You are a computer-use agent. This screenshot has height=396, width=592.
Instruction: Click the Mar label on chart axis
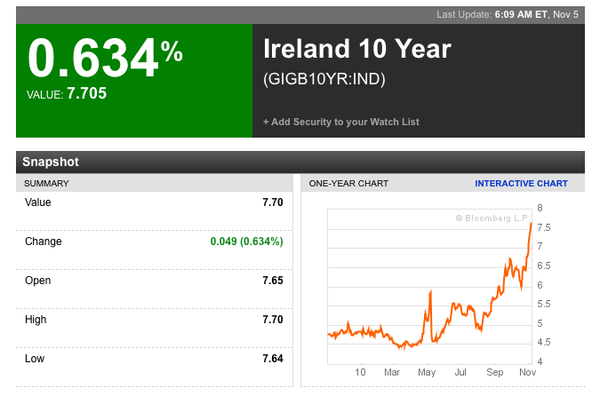click(x=392, y=372)
